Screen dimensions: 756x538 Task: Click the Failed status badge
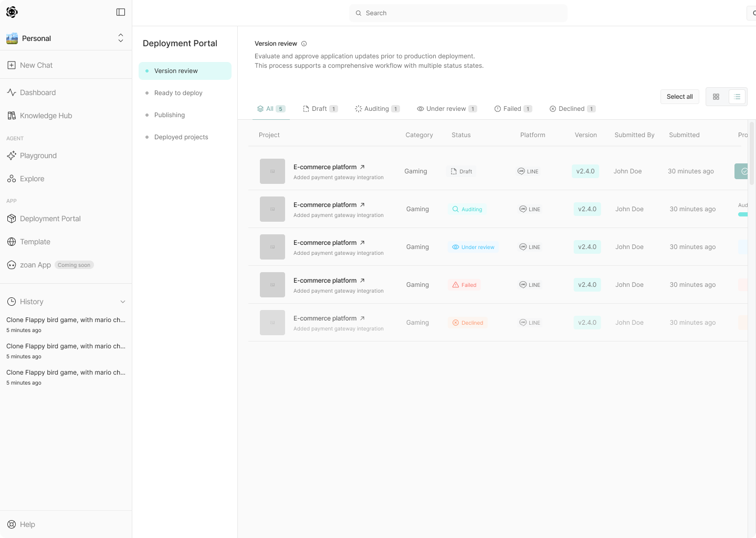[465, 285]
